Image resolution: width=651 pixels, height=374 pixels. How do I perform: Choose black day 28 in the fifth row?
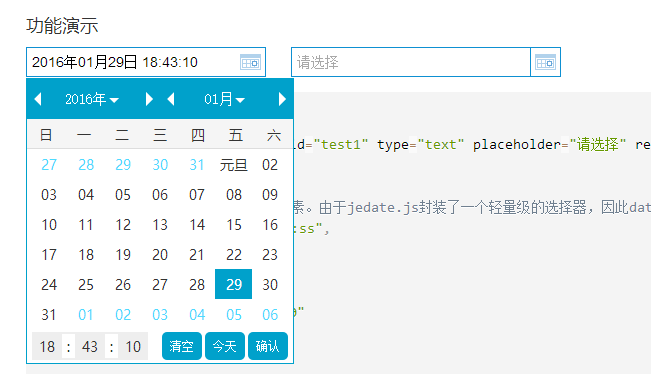pos(197,284)
